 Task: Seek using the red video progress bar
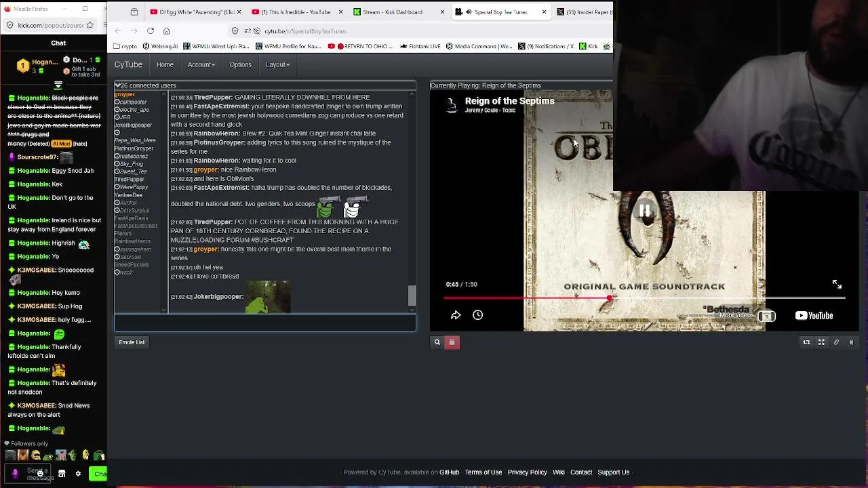[x=644, y=298]
